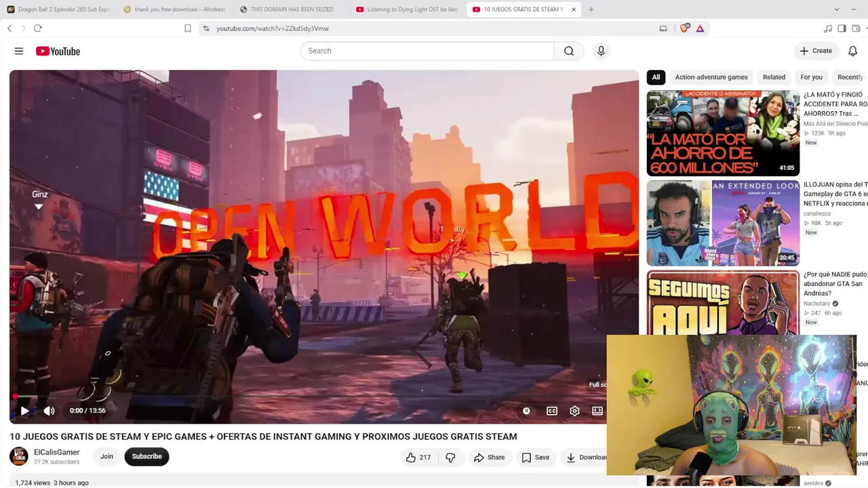Filter by Action-adventure games chip
868x488 pixels.
pos(711,77)
